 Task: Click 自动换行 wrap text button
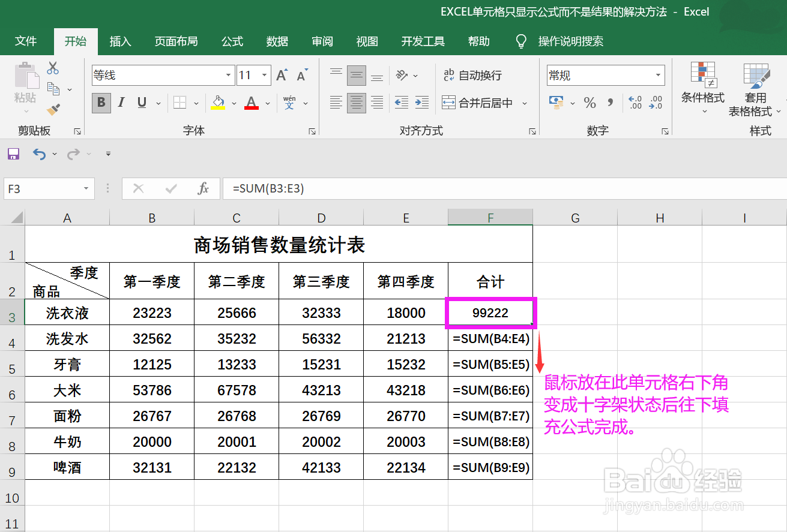pyautogui.click(x=472, y=76)
